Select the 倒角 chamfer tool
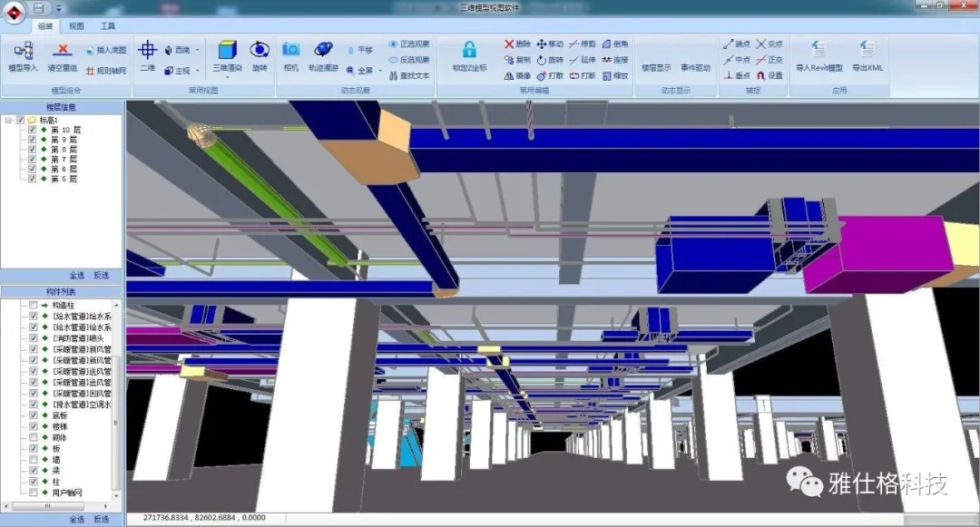980x527 pixels. point(615,44)
